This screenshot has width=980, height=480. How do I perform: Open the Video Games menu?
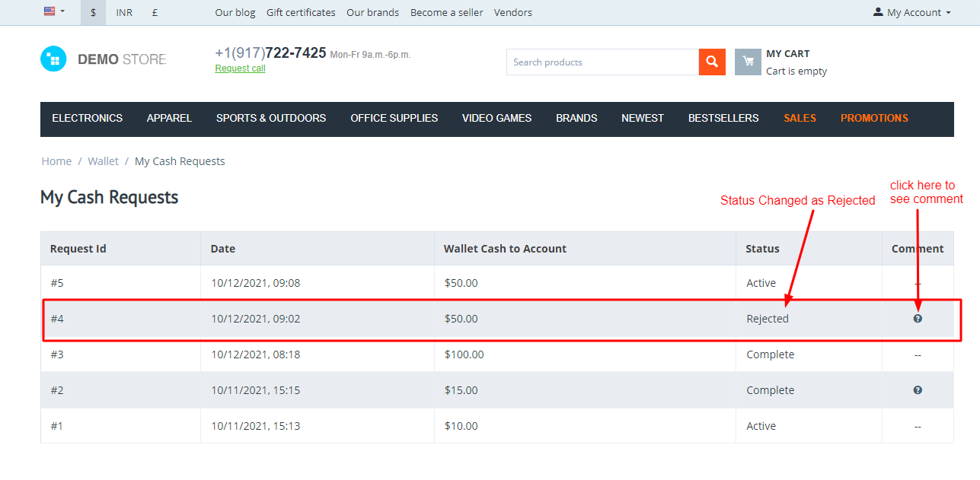[496, 119]
